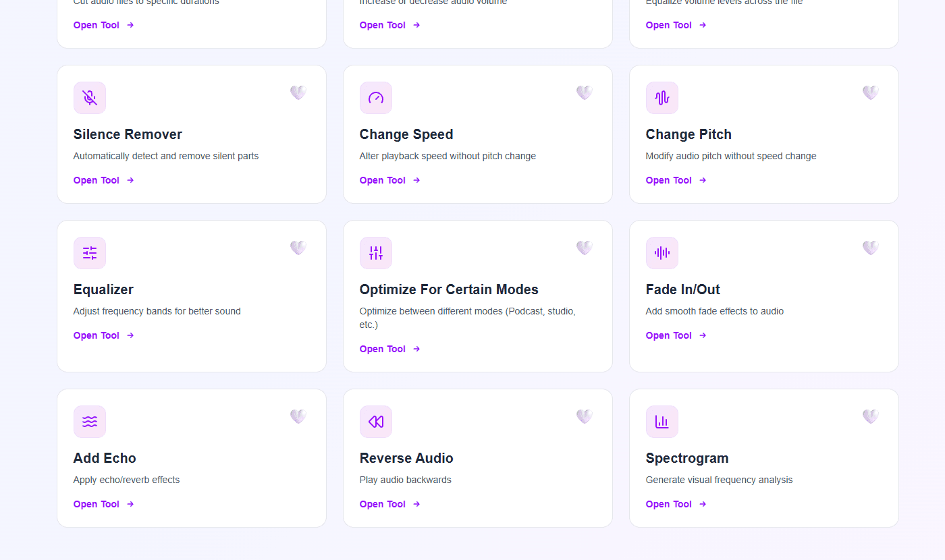945x560 pixels.
Task: Toggle favorite heart on Optimize For Certain Modes
Action: (x=585, y=248)
